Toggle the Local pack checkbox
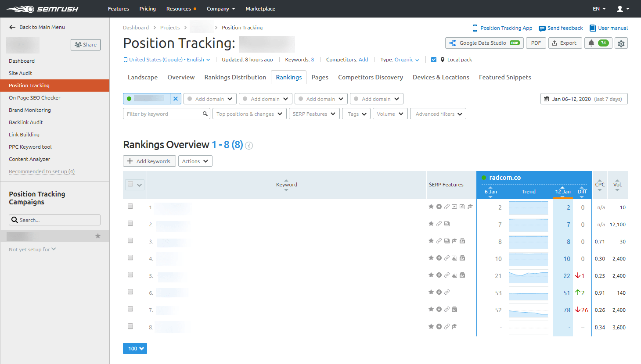This screenshot has width=641, height=364. [433, 59]
